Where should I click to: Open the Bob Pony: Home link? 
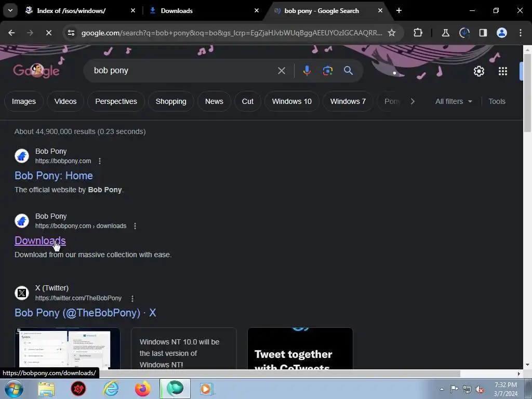click(x=54, y=176)
